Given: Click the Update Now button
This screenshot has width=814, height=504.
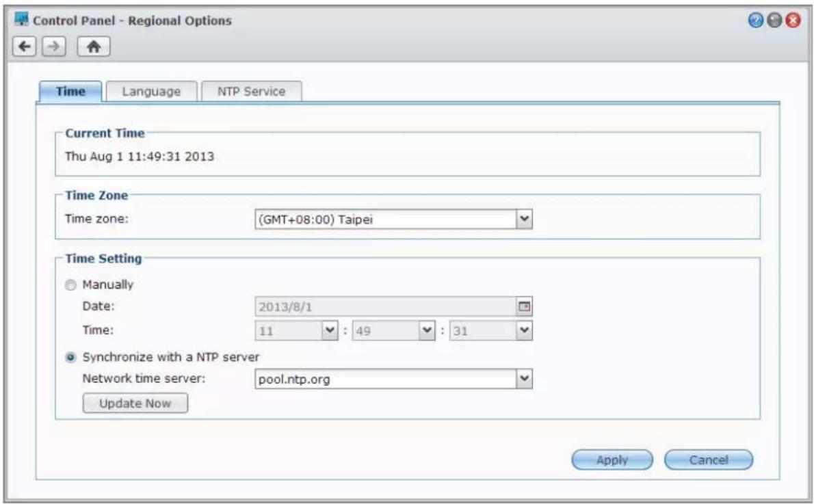Looking at the screenshot, I should 135,403.
